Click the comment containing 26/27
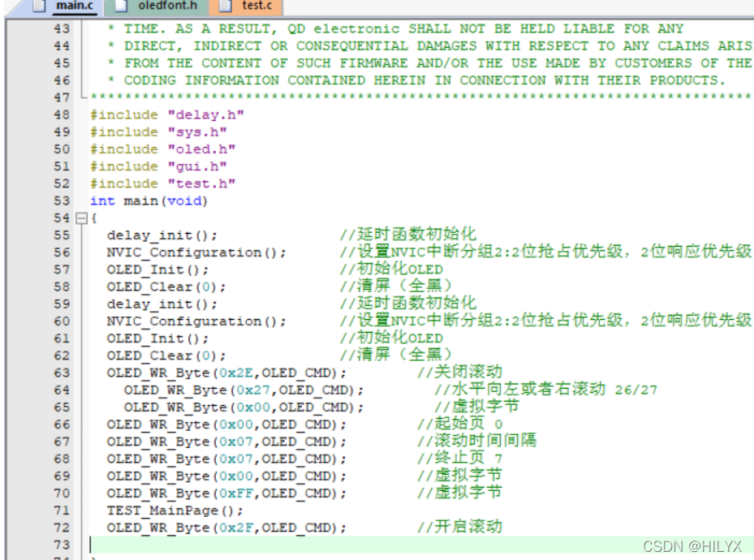 point(545,390)
